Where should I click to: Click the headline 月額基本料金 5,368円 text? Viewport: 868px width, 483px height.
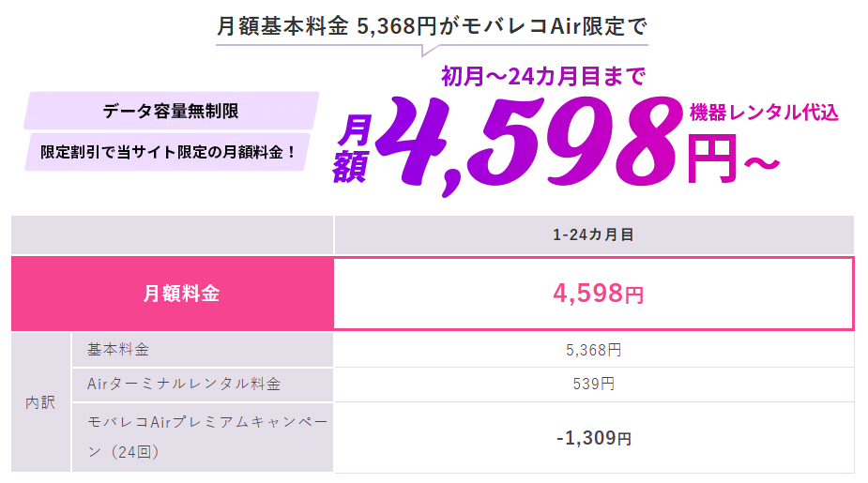click(327, 26)
